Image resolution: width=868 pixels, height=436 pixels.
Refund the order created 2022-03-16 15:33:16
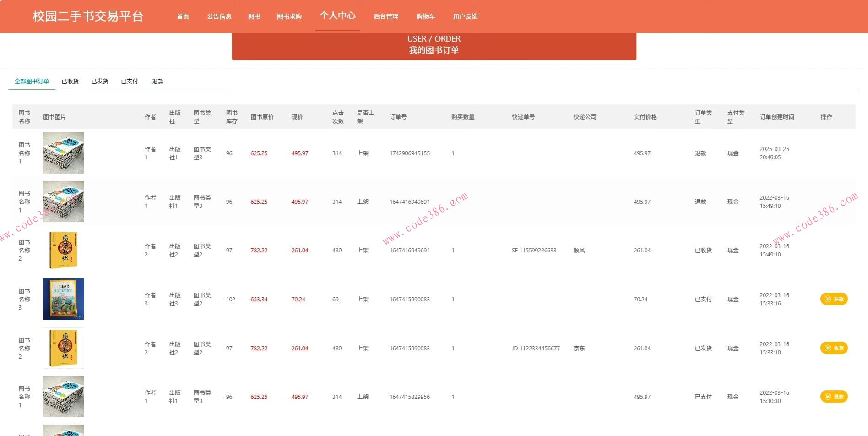[834, 299]
